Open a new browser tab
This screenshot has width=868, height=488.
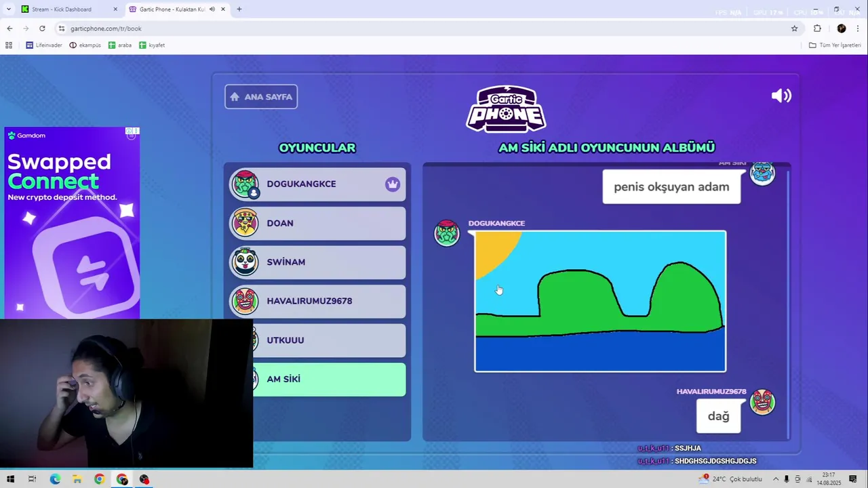tap(239, 9)
